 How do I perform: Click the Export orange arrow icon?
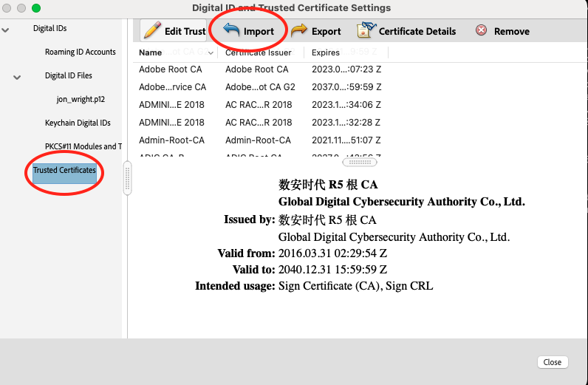tap(299, 30)
